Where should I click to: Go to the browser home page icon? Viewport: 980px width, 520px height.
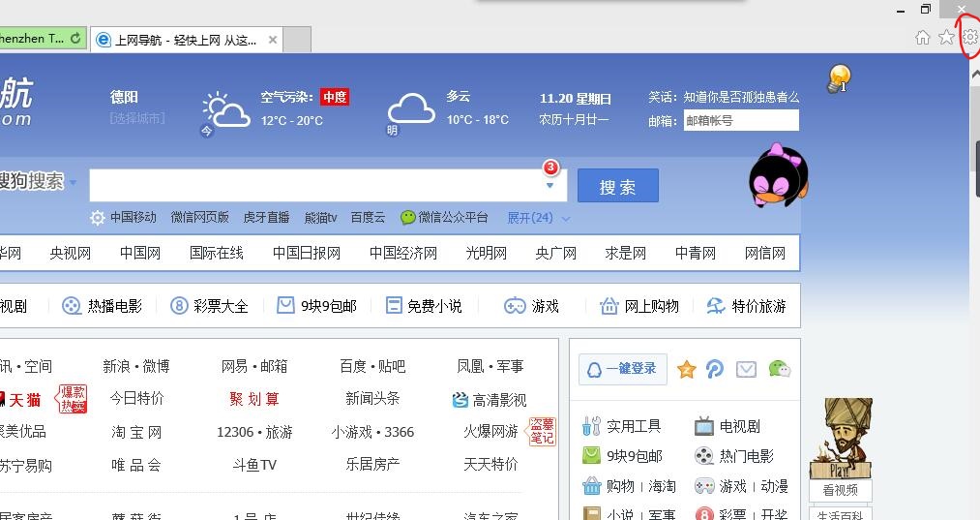pyautogui.click(x=923, y=38)
